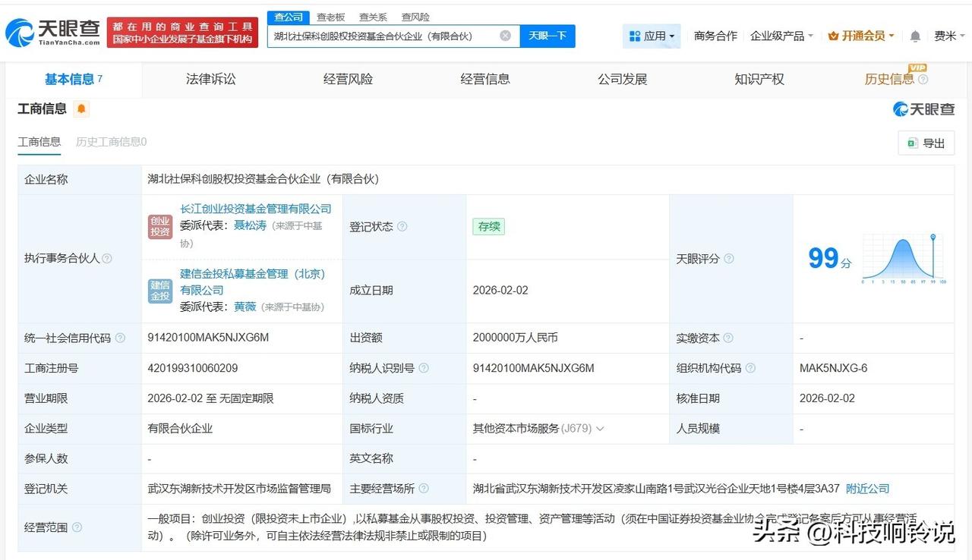Click the 天眼一下 search button
The height and width of the screenshot is (560, 972).
(548, 35)
